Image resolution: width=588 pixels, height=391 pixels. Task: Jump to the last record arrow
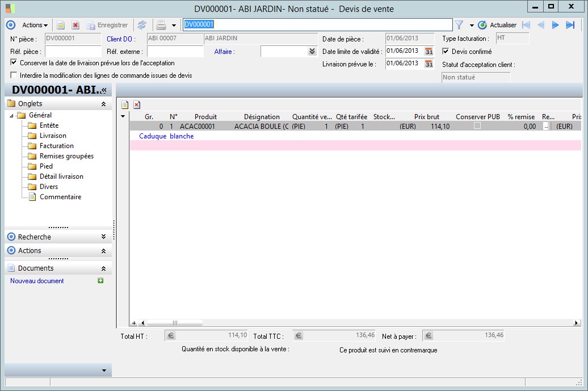tap(570, 25)
